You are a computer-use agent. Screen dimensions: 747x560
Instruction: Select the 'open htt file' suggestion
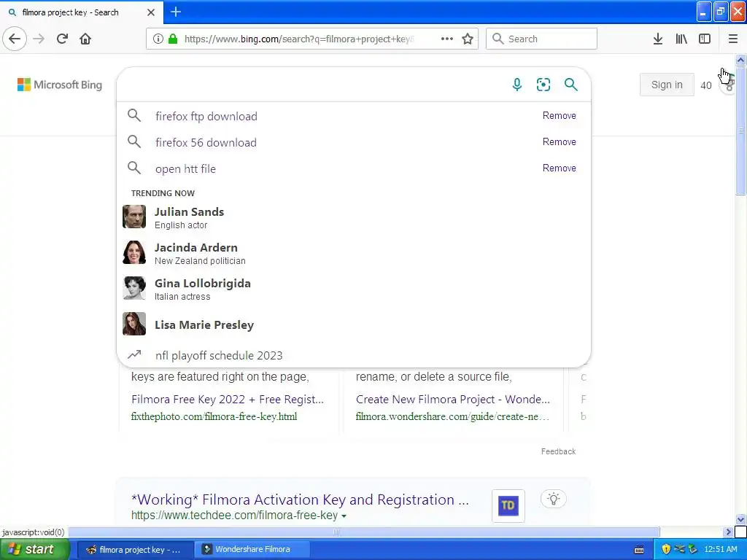(185, 168)
